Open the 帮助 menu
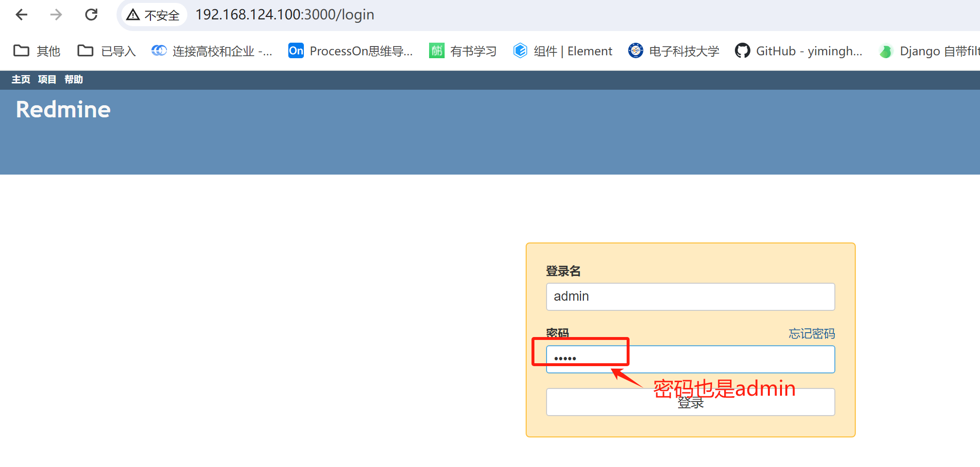This screenshot has height=467, width=980. pos(74,80)
